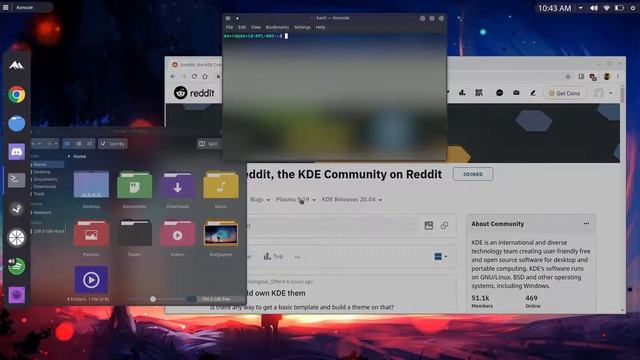This screenshot has width=640, height=360.
Task: Open reddit user account dropdown arrow
Action: (611, 93)
